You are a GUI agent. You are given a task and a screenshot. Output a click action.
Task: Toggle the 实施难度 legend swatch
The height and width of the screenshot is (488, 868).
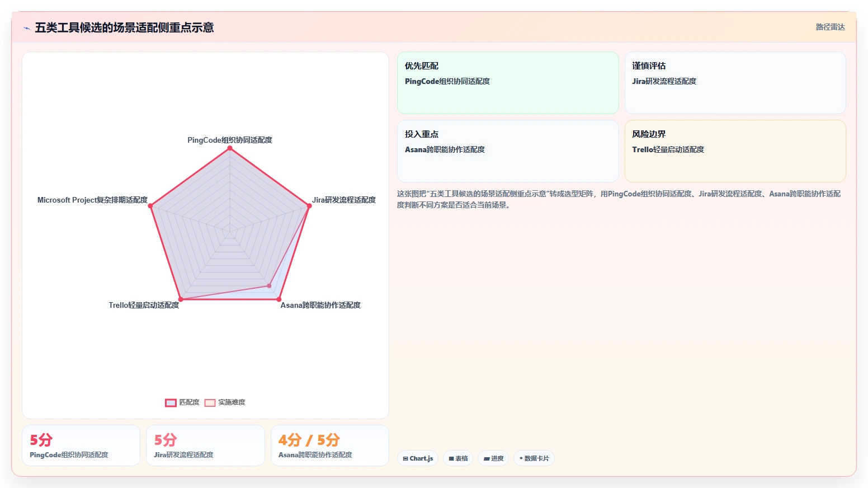(x=210, y=402)
